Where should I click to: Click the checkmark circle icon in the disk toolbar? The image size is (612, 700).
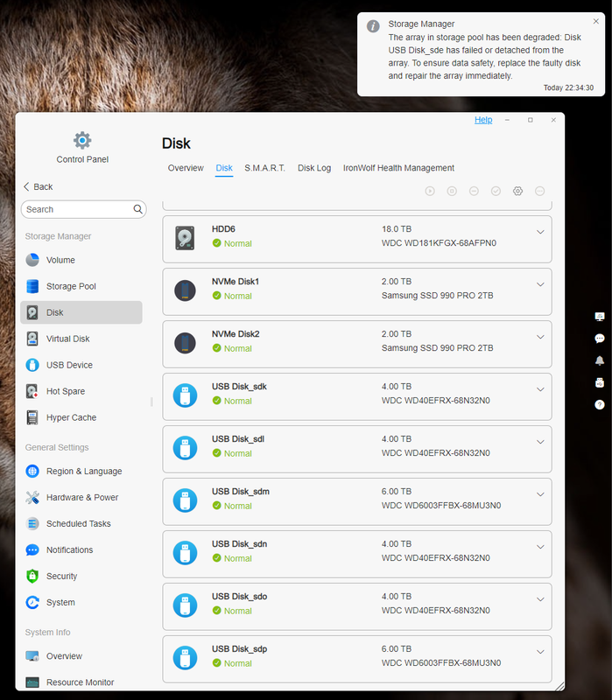coord(496,191)
